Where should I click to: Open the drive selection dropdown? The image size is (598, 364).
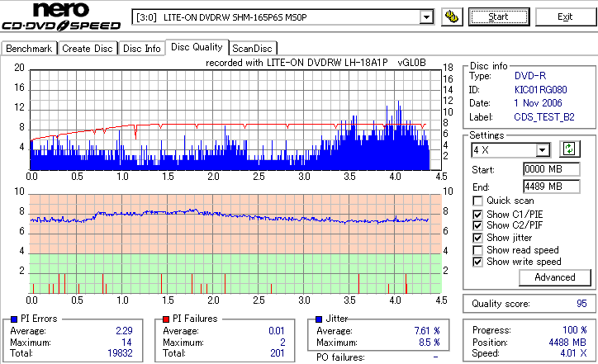426,17
